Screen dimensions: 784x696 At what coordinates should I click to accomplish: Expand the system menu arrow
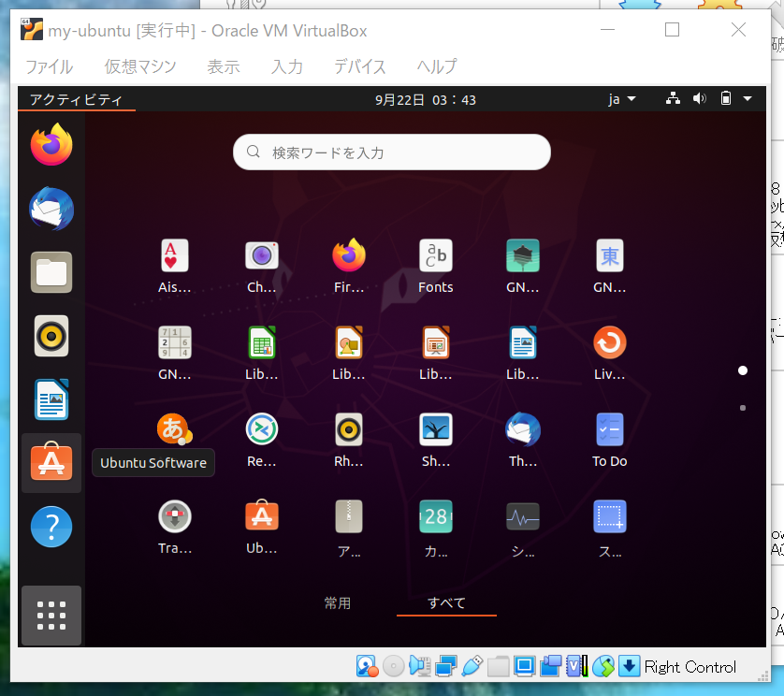748,99
